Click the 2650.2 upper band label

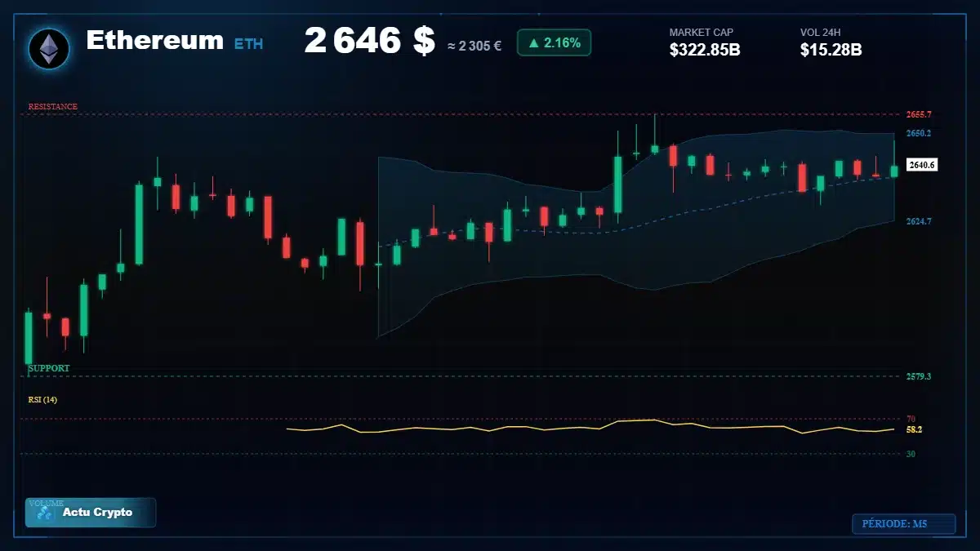(919, 133)
